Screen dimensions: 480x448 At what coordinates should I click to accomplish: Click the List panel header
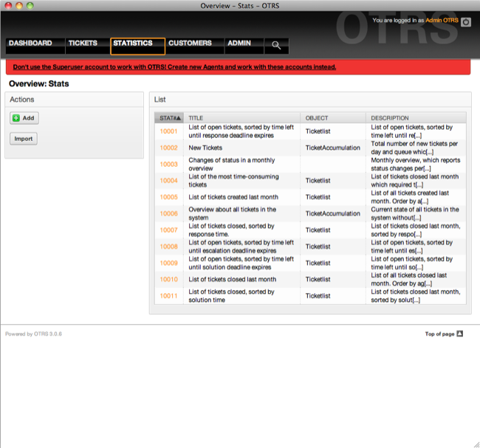pos(310,100)
